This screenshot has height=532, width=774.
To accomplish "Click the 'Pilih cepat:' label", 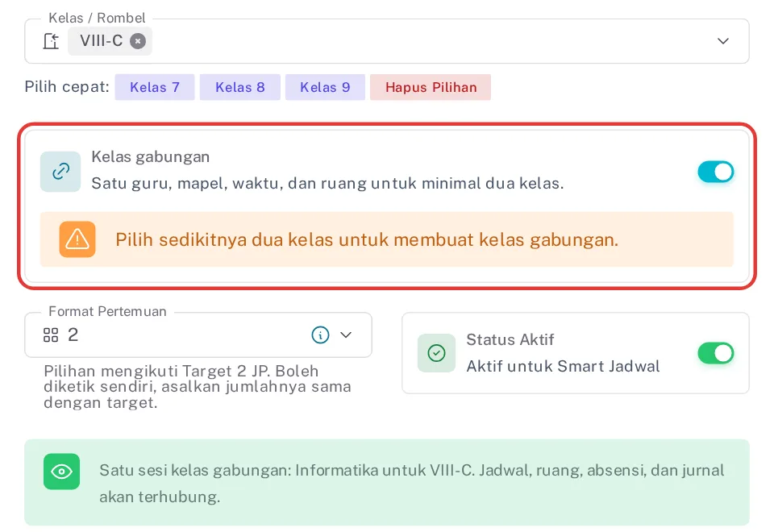I will [x=67, y=87].
